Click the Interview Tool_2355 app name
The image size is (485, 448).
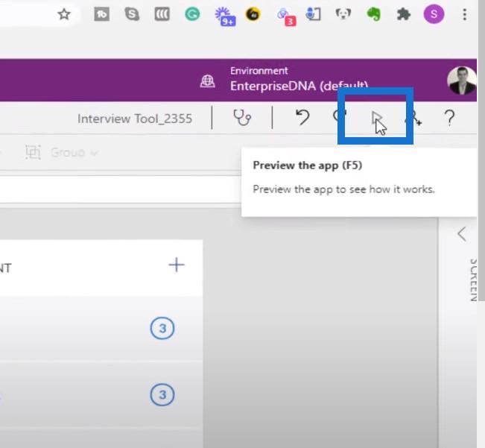(x=135, y=119)
